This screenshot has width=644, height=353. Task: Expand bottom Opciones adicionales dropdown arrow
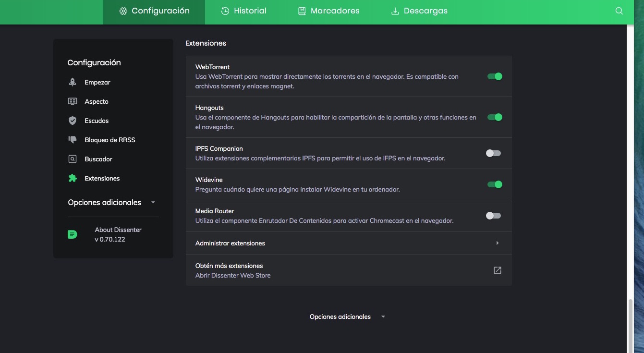click(383, 317)
